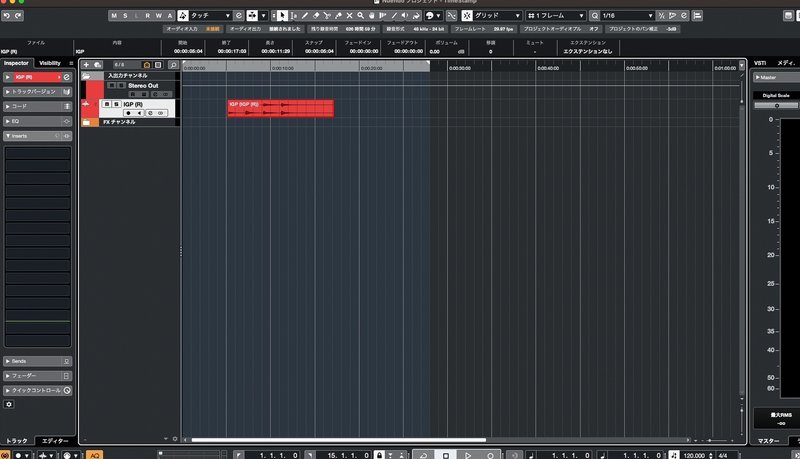Select the Play speaker tool

pos(405,16)
